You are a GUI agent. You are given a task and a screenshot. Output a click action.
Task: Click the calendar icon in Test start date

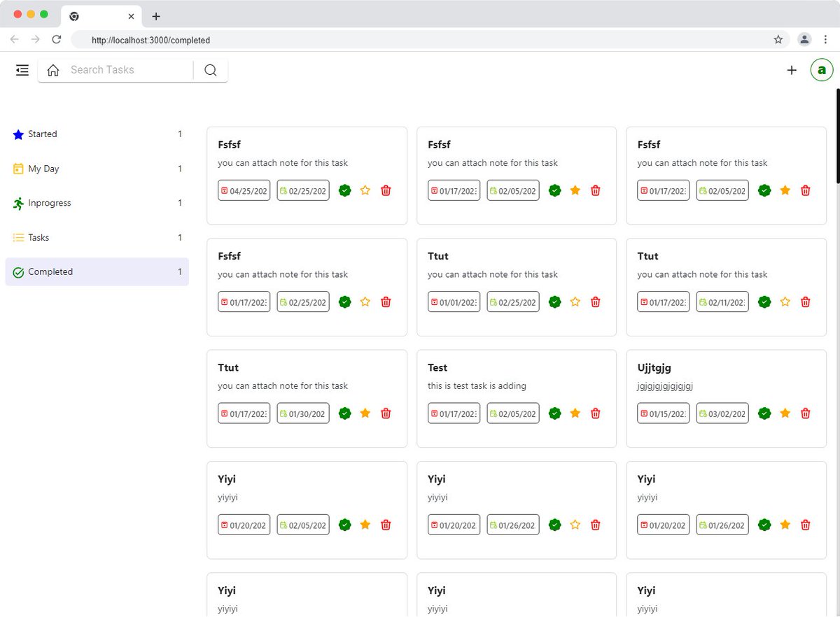click(x=434, y=413)
